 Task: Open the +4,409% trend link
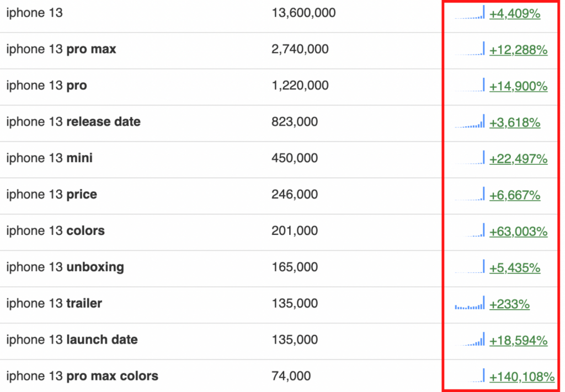515,14
